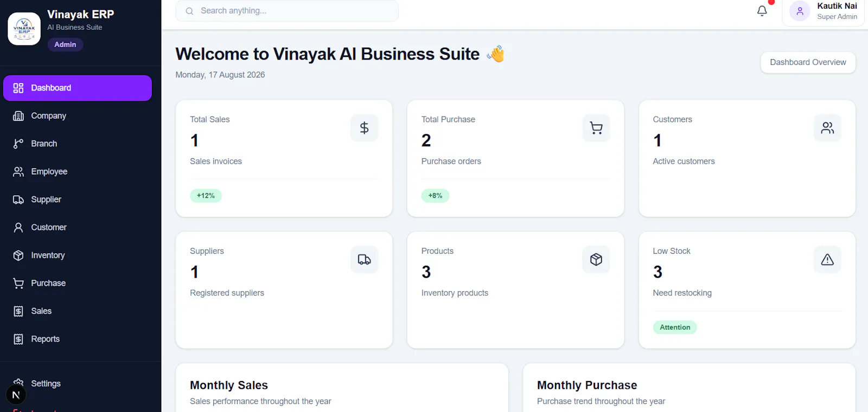This screenshot has width=868, height=412.
Task: Click the Sales receipt icon
Action: pos(18,311)
